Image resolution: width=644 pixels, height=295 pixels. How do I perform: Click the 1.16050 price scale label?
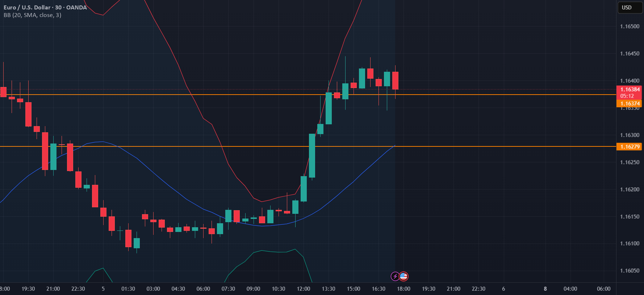[x=630, y=271]
